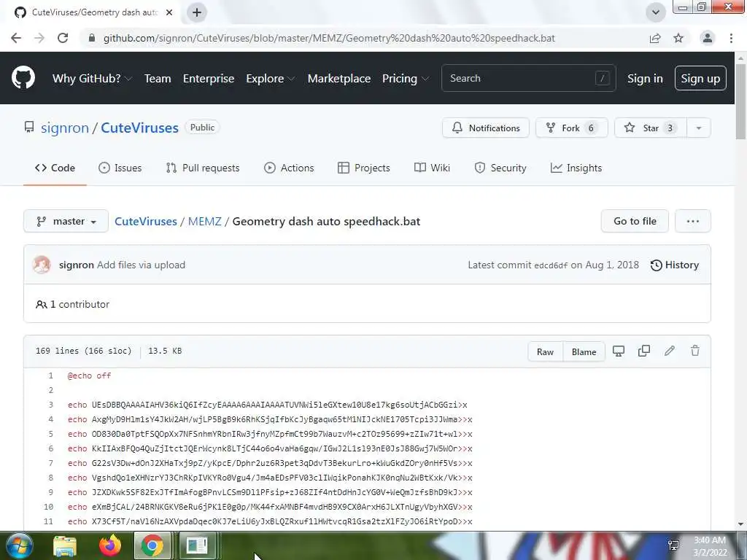The width and height of the screenshot is (747, 560).
Task: Open the fifth taskbar application icon
Action: pos(197,545)
